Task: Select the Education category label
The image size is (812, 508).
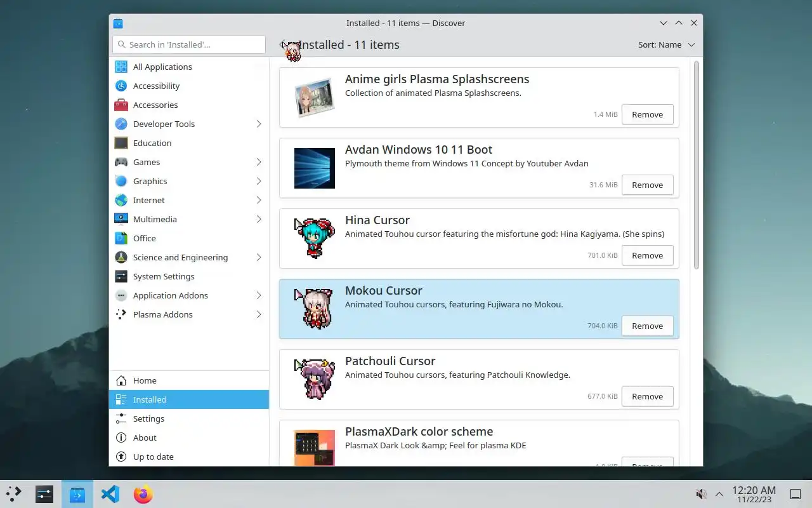Action: coord(152,143)
